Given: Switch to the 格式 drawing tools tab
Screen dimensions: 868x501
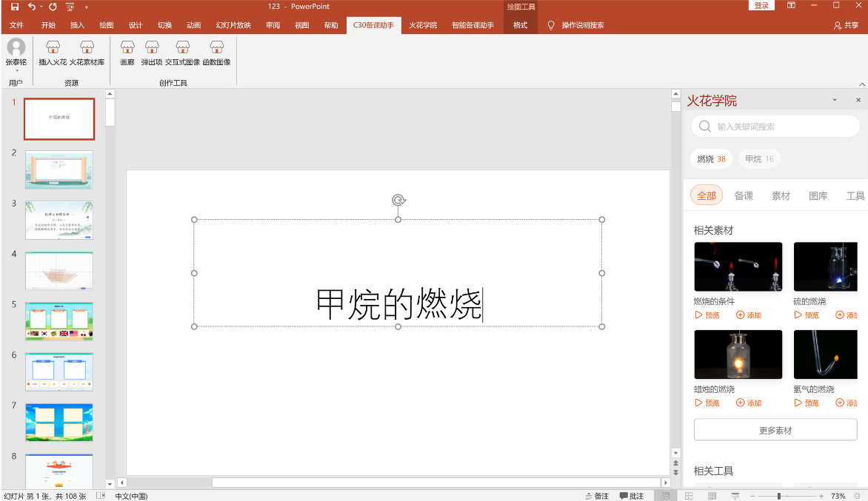Looking at the screenshot, I should pyautogui.click(x=521, y=25).
